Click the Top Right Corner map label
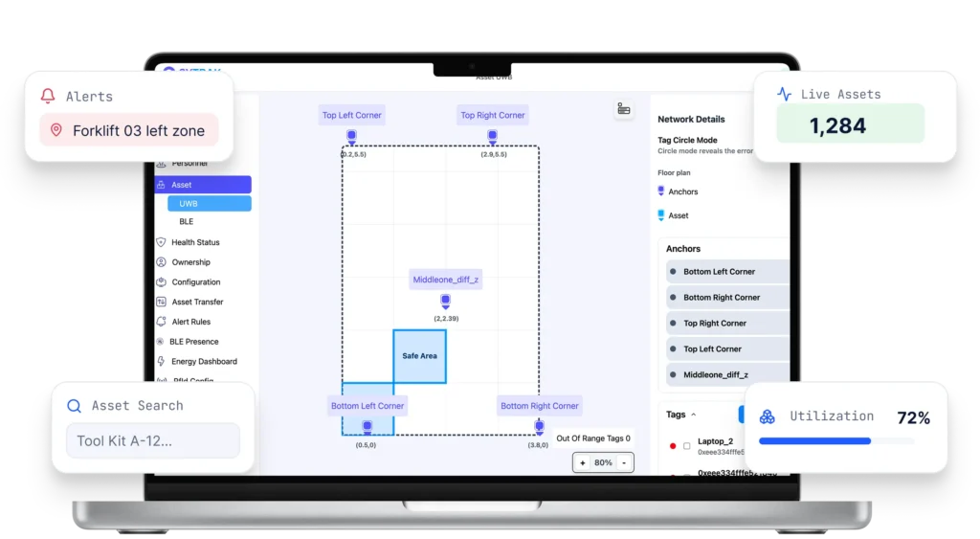 point(493,115)
